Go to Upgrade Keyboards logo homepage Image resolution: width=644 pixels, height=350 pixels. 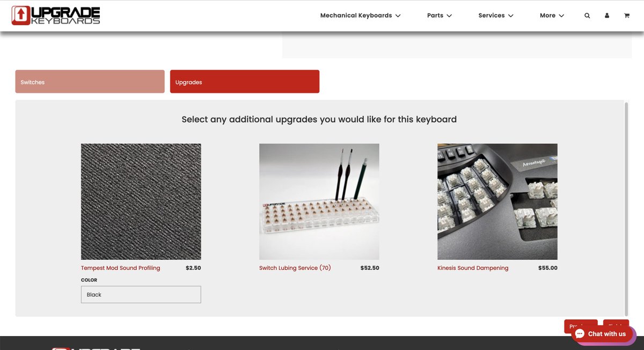click(x=56, y=16)
